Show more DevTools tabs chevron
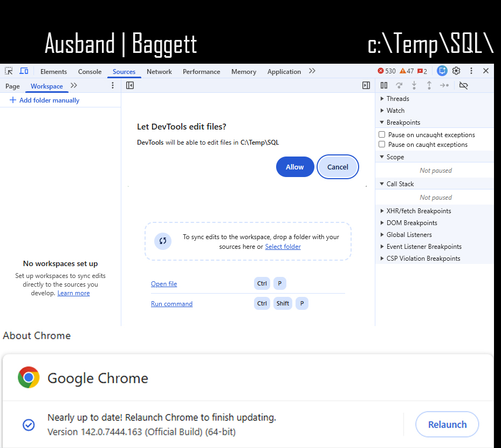The height and width of the screenshot is (448, 501). [x=312, y=71]
